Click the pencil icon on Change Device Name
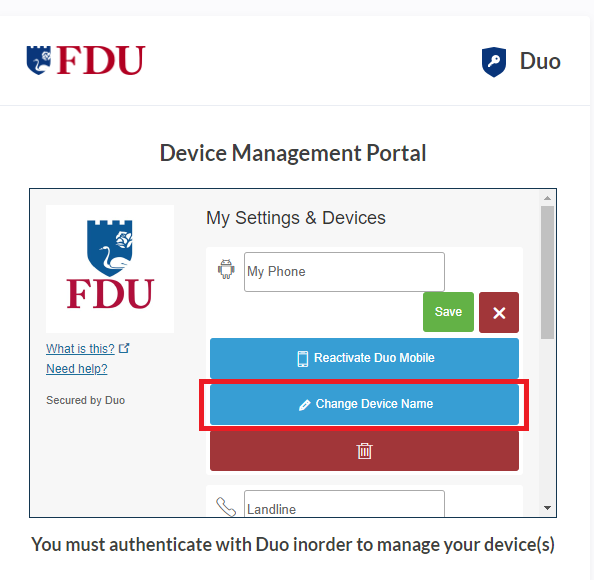 tap(305, 405)
